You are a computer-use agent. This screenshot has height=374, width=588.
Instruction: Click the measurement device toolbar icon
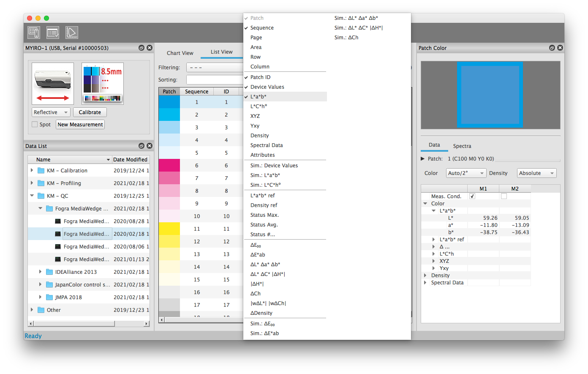pos(34,33)
